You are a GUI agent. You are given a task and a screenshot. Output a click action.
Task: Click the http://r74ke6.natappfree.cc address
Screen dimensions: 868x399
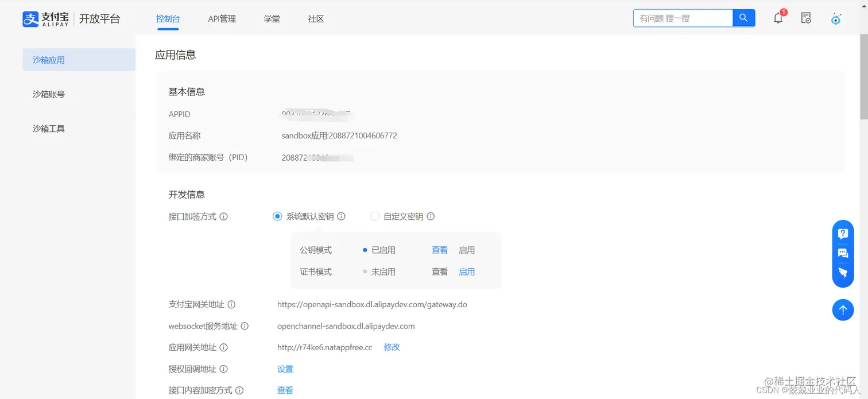click(325, 347)
